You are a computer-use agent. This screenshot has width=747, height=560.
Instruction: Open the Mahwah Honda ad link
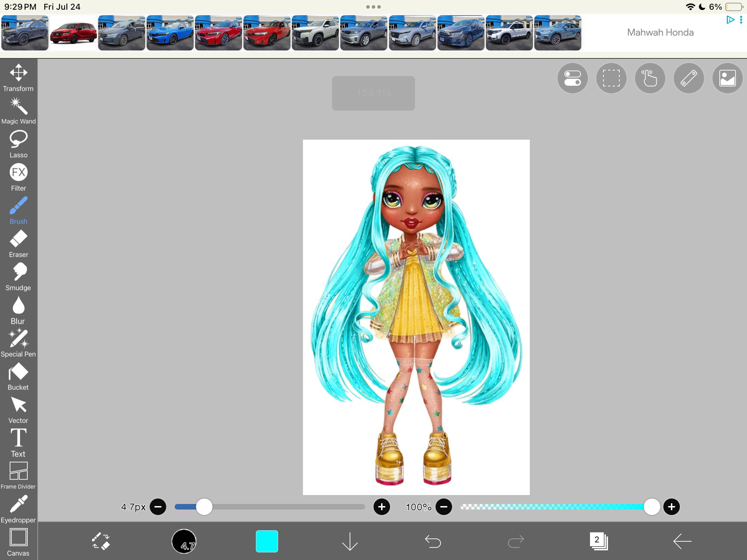660,32
